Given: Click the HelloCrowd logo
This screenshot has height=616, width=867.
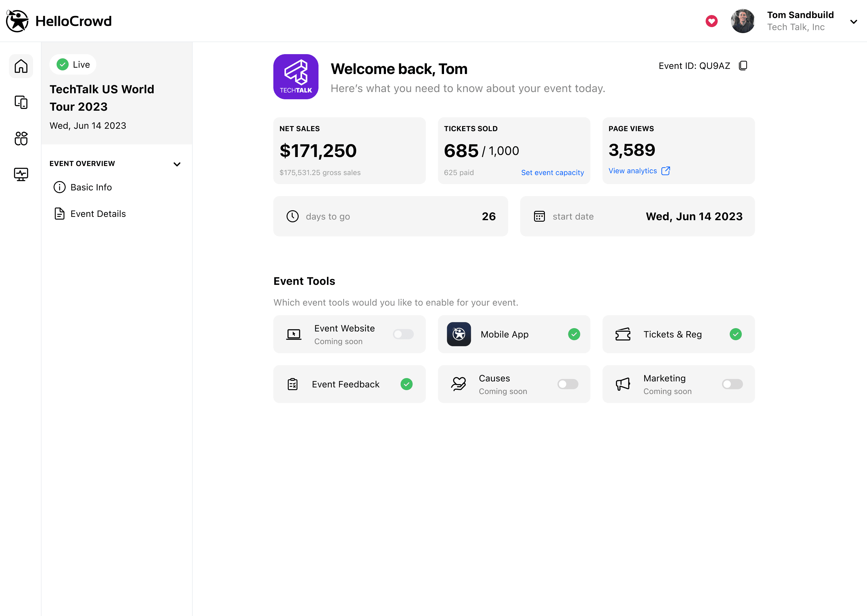Looking at the screenshot, I should [59, 21].
